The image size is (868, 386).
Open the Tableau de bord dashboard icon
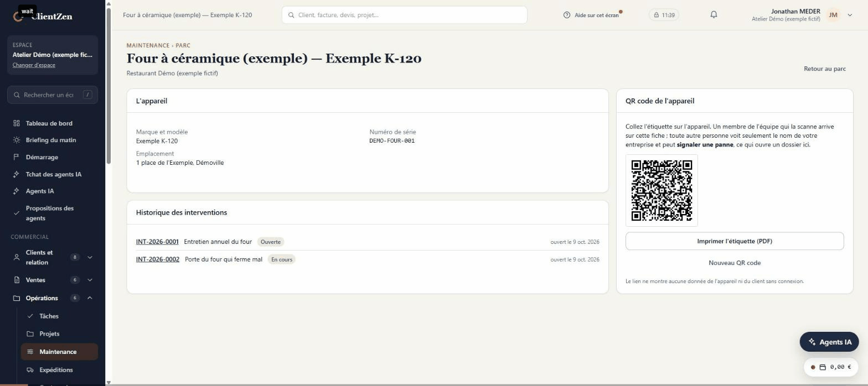17,123
